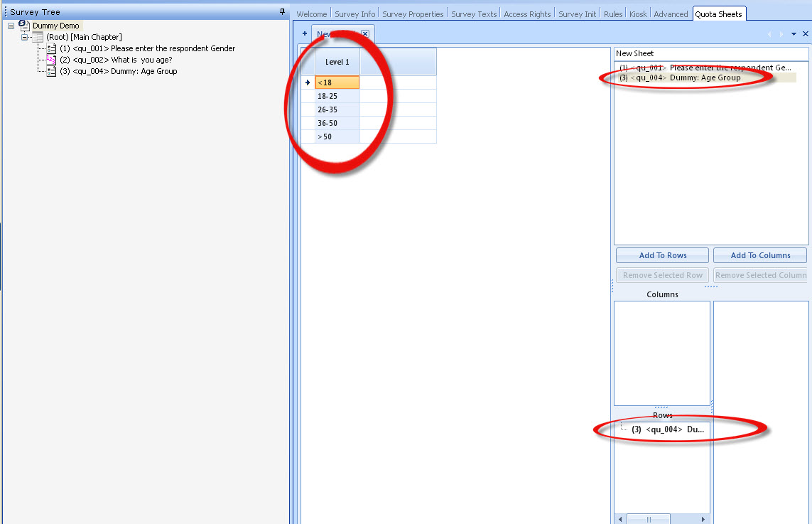Screen dimensions: 812x524
Task: Select the qu_004 item in the Rows list
Action: click(668, 429)
